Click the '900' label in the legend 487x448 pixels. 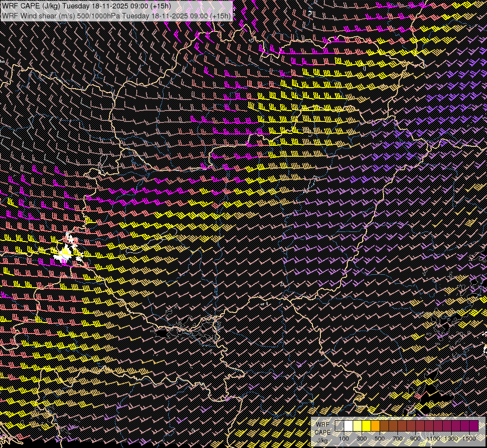[x=415, y=439]
